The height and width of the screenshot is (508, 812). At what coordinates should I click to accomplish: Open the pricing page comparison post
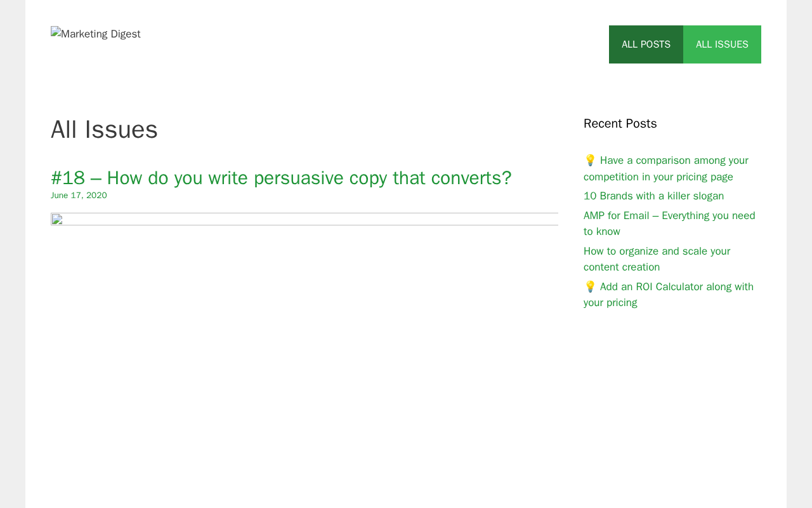pyautogui.click(x=666, y=168)
